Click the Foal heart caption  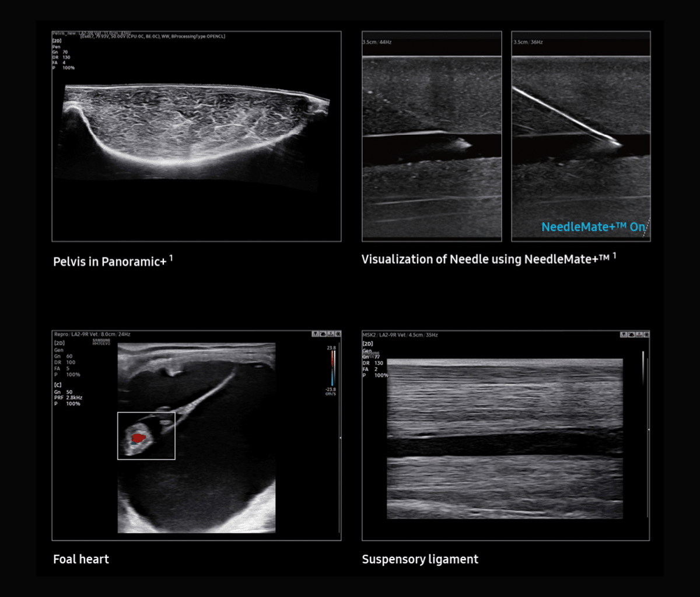[x=81, y=559]
